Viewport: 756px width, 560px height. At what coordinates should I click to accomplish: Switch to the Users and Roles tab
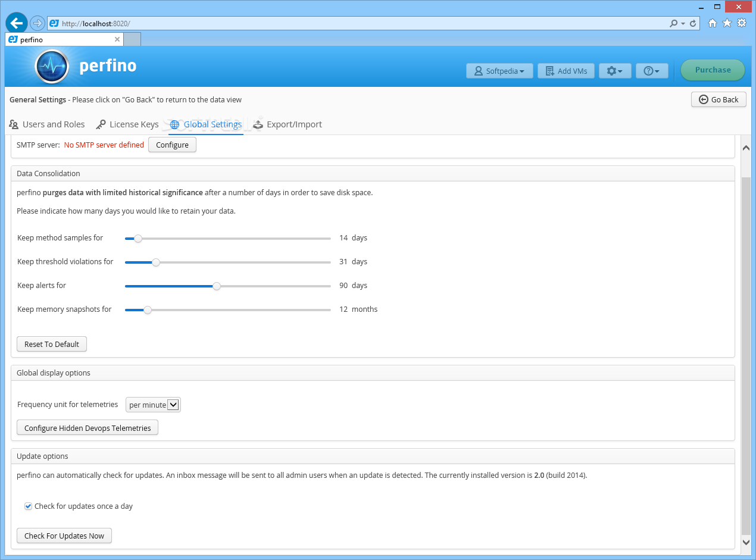[x=46, y=124]
